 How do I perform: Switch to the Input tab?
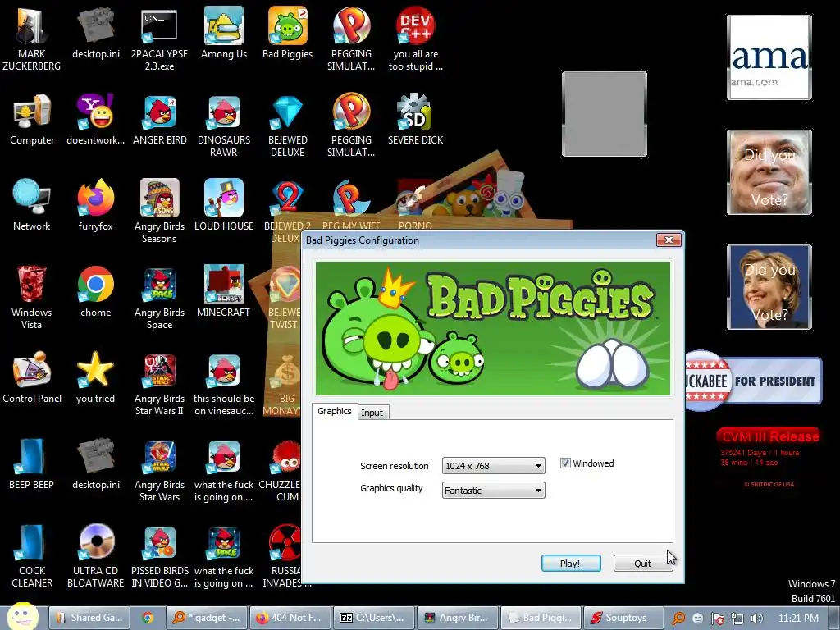[x=372, y=413]
